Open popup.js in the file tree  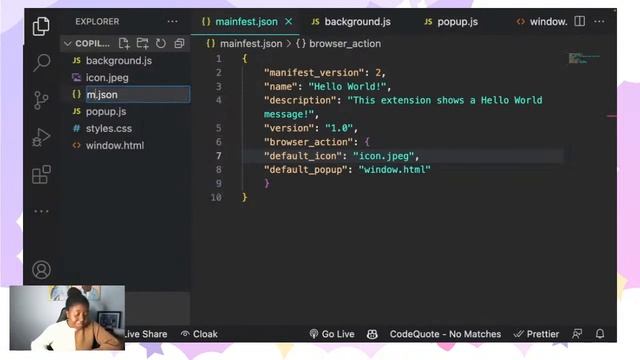(x=106, y=111)
